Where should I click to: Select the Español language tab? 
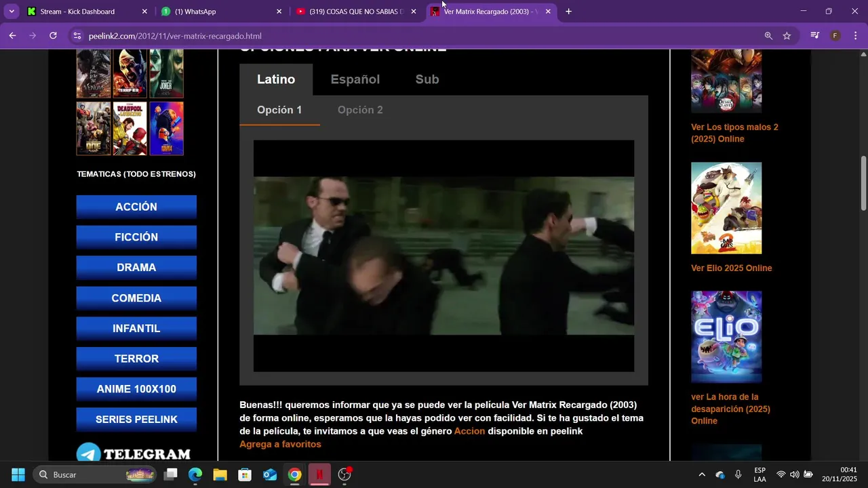coord(355,79)
